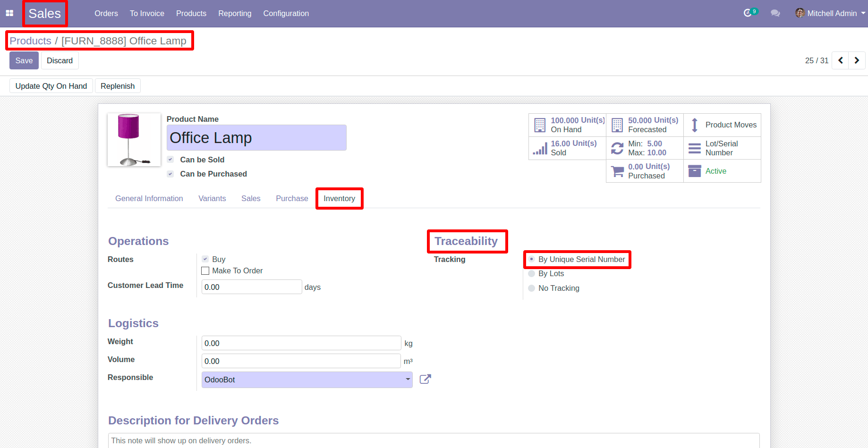Click Update Qty On Hand button
Viewport: 868px width, 448px height.
pos(51,86)
